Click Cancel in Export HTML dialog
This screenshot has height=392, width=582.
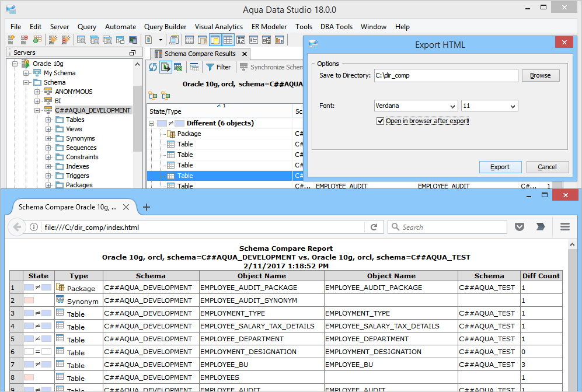click(547, 167)
